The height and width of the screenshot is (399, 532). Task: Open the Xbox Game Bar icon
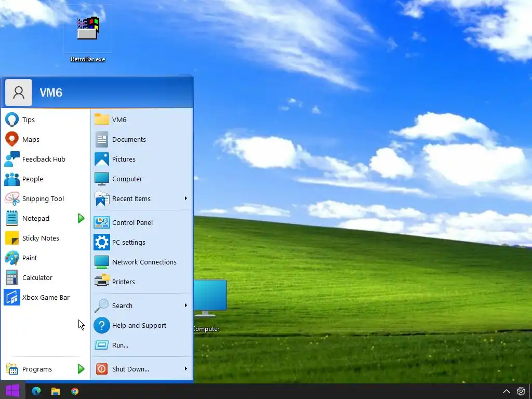click(x=12, y=297)
